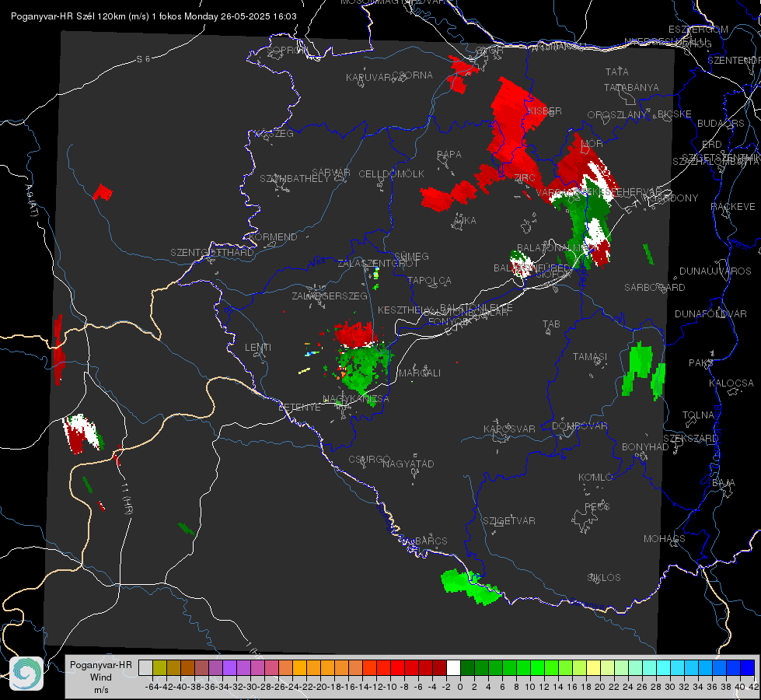The height and width of the screenshot is (700, 761).
Task: Click the DOMBOVAR label
Action: [579, 425]
